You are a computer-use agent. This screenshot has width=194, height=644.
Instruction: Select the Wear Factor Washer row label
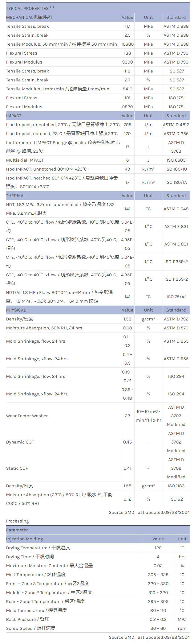coord(27,416)
